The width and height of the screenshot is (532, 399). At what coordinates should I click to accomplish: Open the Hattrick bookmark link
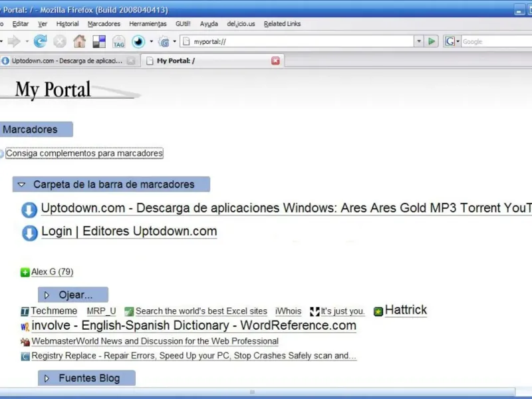(x=406, y=310)
